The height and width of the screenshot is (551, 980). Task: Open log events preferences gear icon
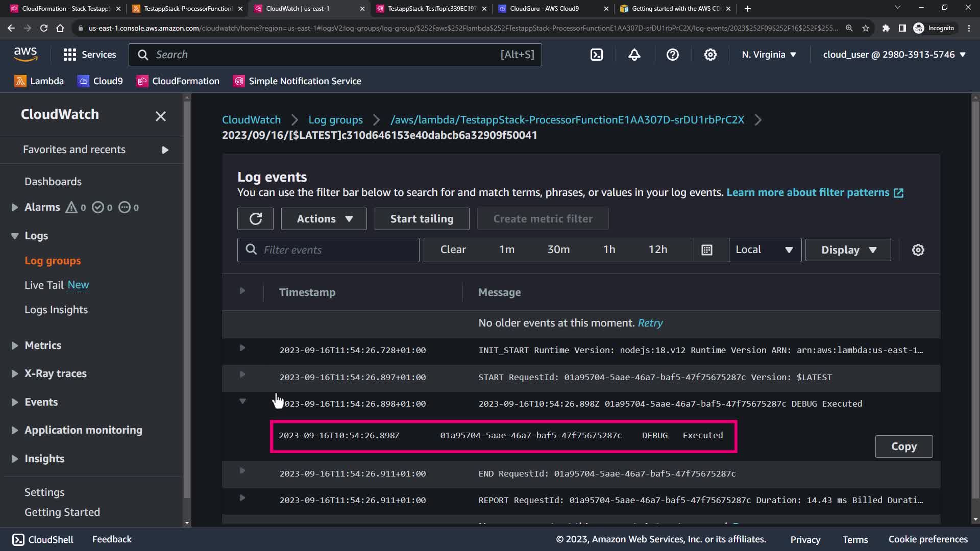point(918,250)
